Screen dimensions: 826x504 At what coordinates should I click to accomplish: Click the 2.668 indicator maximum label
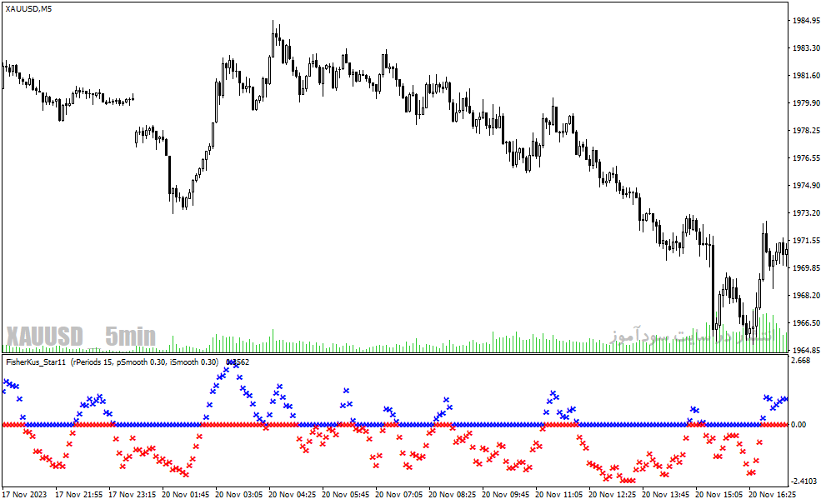[x=801, y=360]
